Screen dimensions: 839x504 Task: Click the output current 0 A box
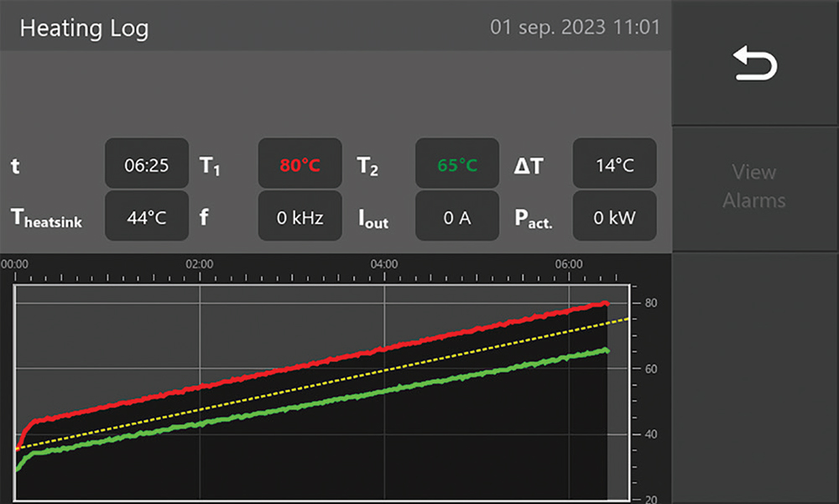pyautogui.click(x=457, y=217)
